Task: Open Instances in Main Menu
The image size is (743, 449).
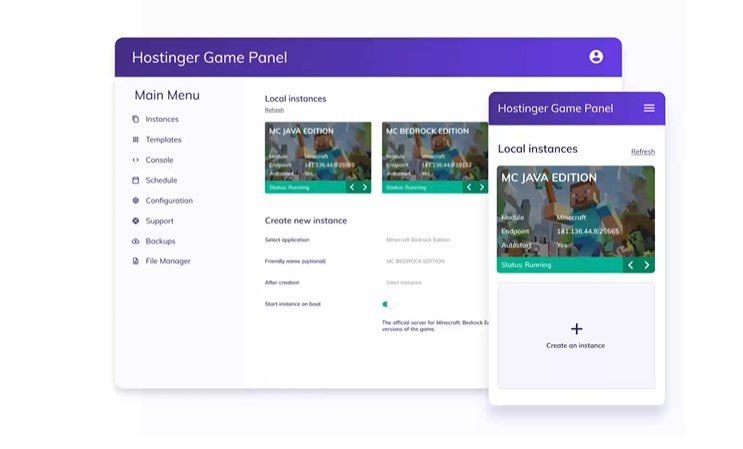Action: pyautogui.click(x=162, y=119)
